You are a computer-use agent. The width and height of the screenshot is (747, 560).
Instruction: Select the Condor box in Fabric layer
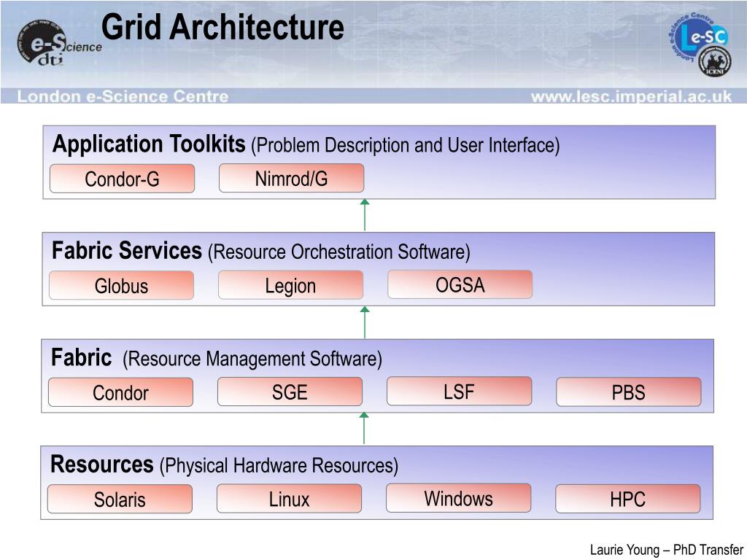click(120, 392)
